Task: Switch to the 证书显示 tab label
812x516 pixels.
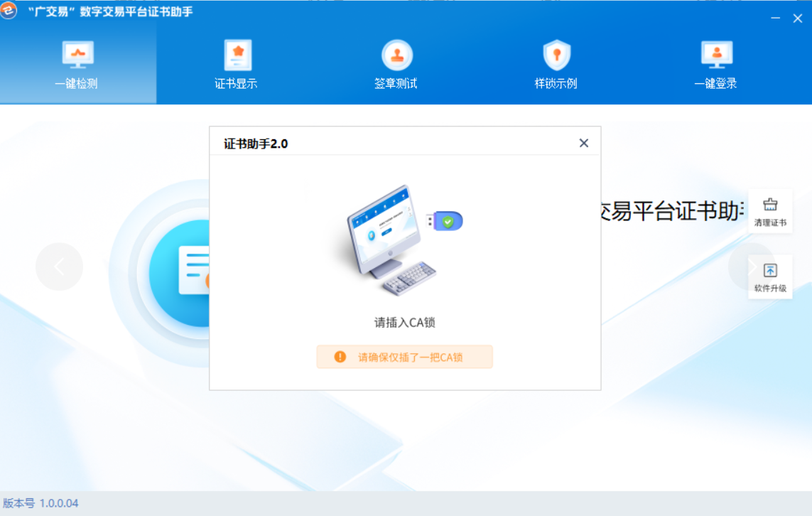Action: 236,84
